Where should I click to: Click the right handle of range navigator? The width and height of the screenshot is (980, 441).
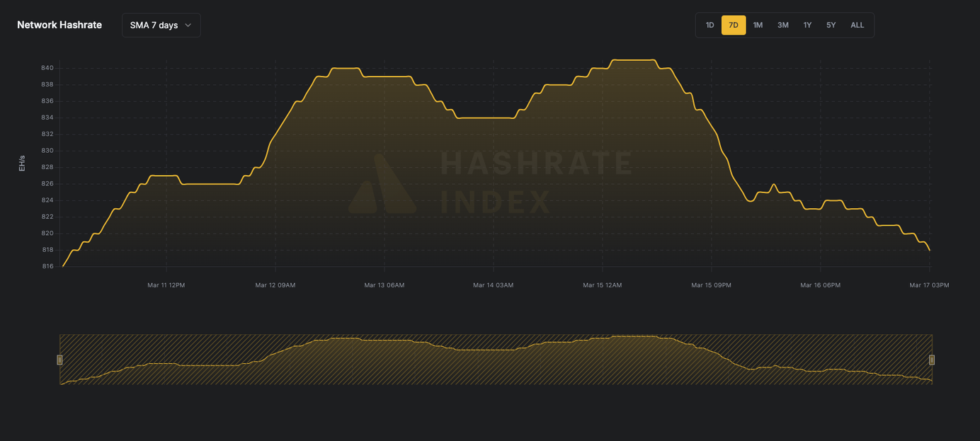point(932,360)
